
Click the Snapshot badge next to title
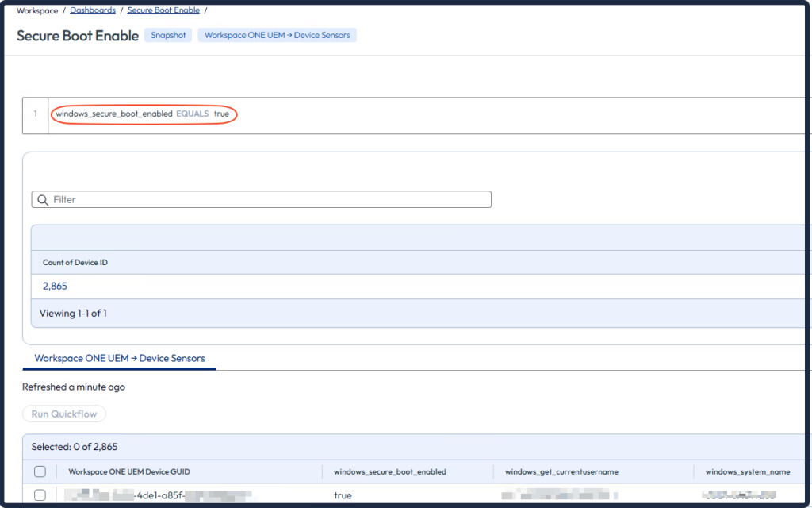[x=168, y=35]
